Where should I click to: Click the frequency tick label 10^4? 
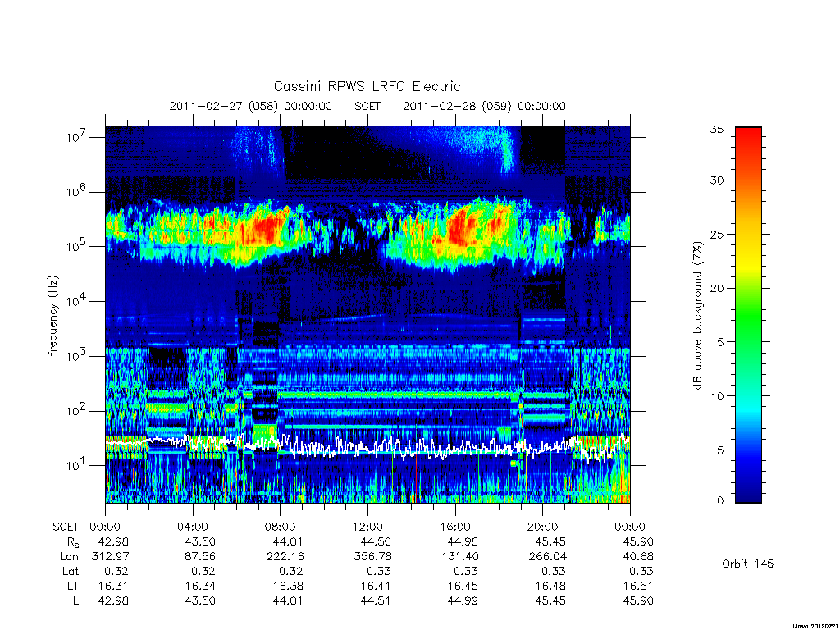point(77,300)
